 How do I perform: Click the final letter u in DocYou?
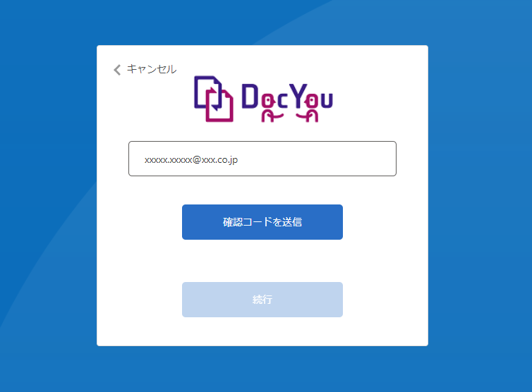click(x=327, y=101)
